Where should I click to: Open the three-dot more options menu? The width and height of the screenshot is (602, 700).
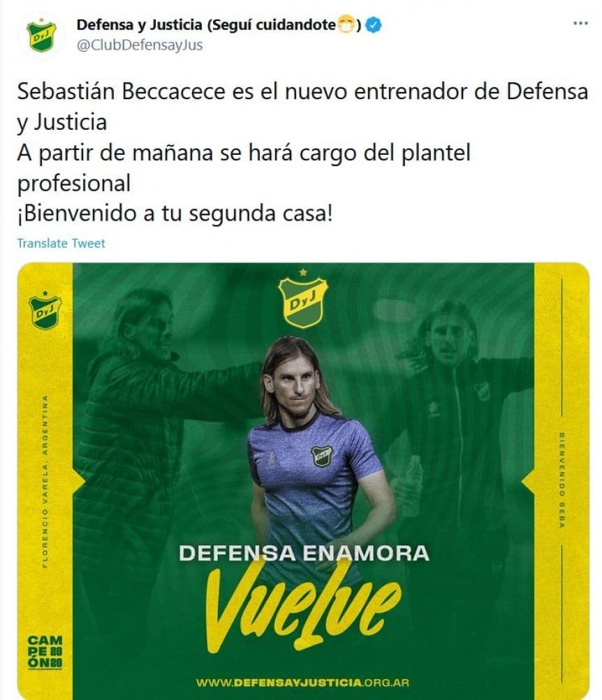(580, 23)
